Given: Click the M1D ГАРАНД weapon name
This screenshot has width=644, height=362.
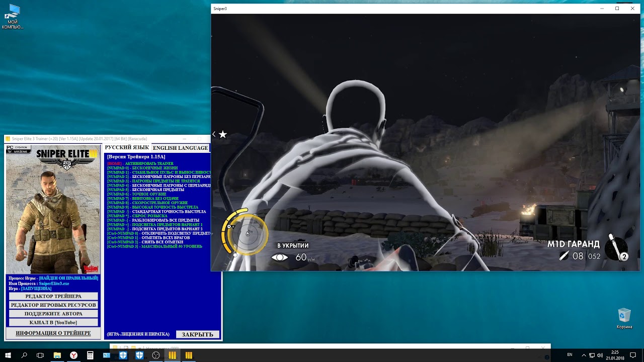Looking at the screenshot, I should click(574, 244).
